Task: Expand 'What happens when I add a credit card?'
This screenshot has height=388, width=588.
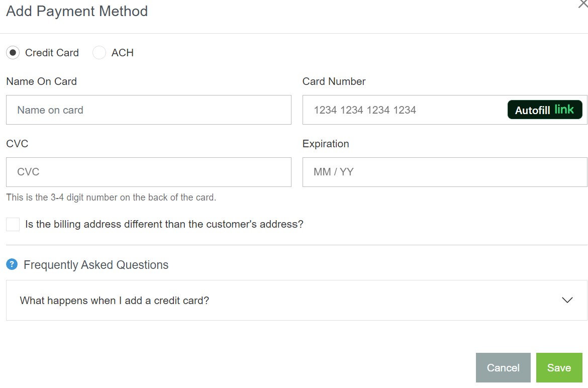Action: (115, 301)
